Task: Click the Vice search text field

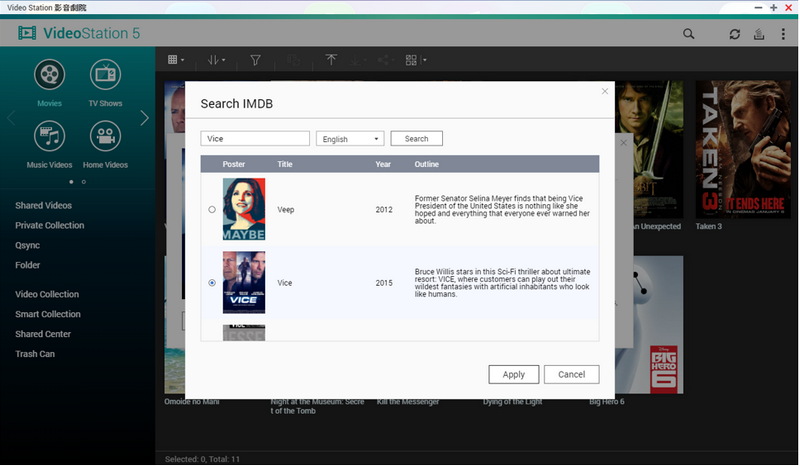Action: point(255,139)
